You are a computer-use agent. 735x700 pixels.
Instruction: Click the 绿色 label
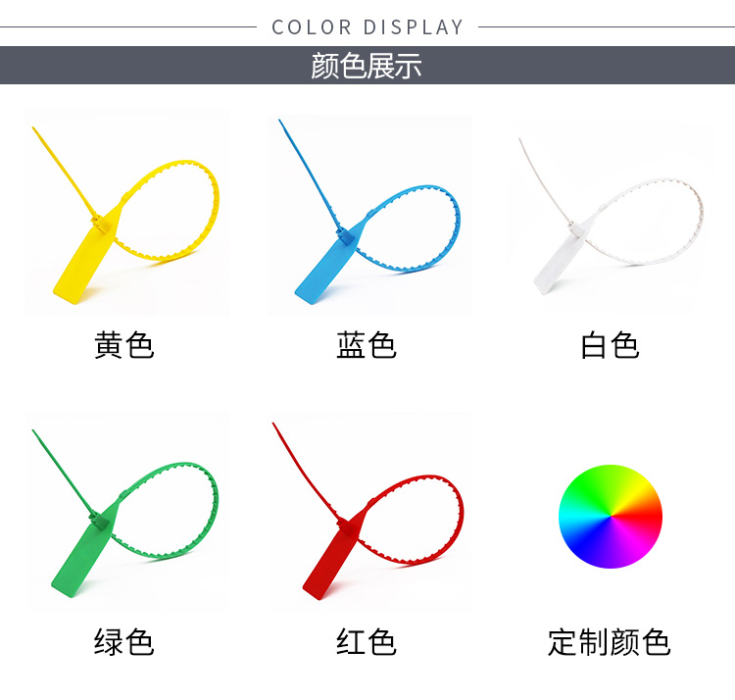[x=124, y=642]
